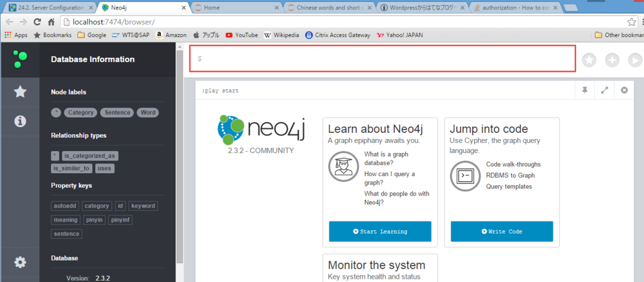Click the id property key

pos(120,206)
